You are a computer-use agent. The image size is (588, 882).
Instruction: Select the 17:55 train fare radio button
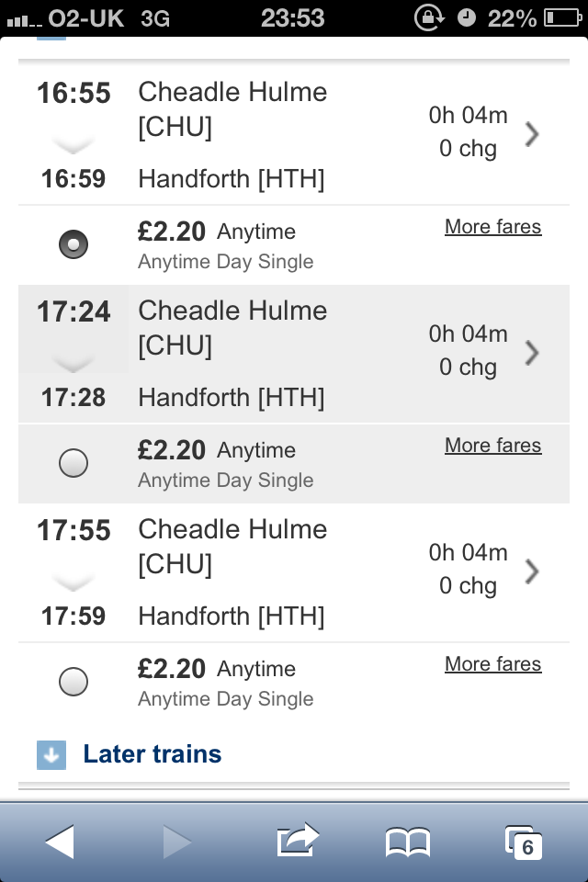[73, 682]
